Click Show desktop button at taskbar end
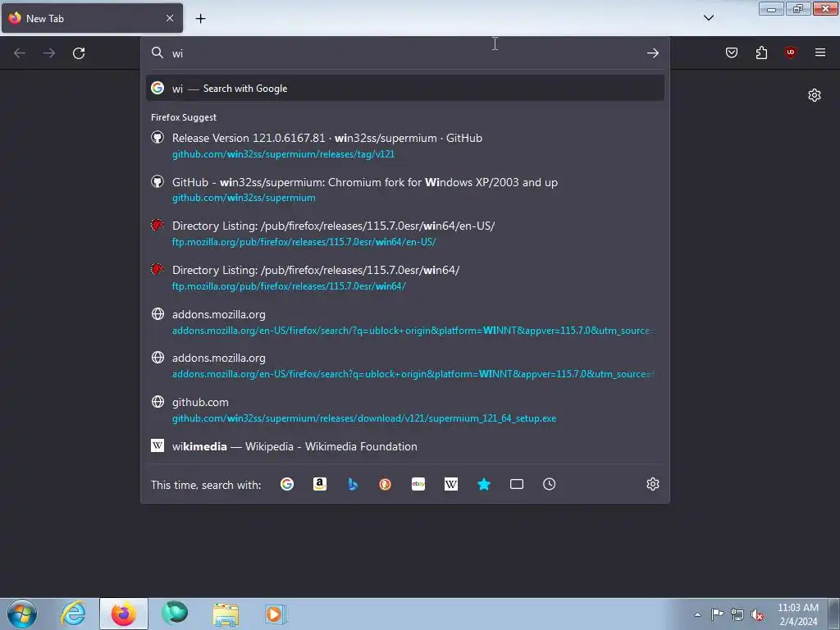840x630 pixels. click(x=833, y=614)
